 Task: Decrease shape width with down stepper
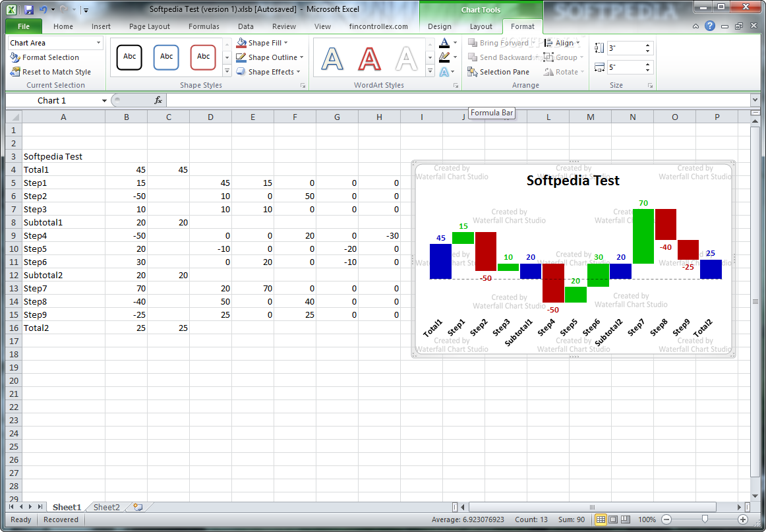(x=648, y=71)
